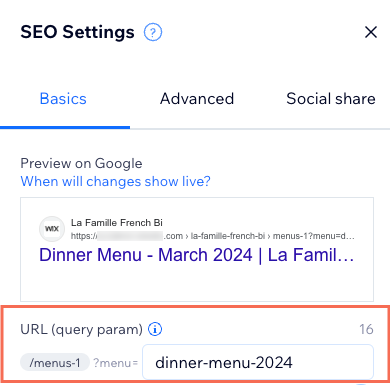The width and height of the screenshot is (390, 385).
Task: Click the 'URL (query param)' field label
Action: (x=81, y=329)
